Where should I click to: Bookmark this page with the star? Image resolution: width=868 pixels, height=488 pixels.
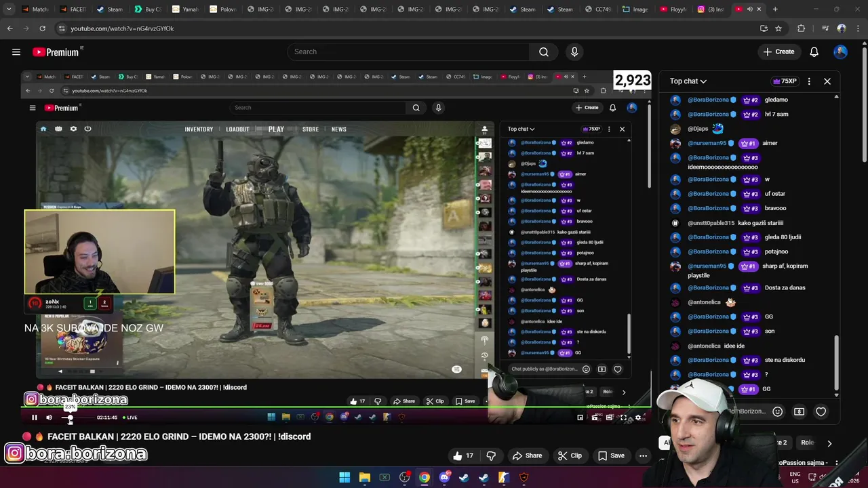tap(778, 28)
